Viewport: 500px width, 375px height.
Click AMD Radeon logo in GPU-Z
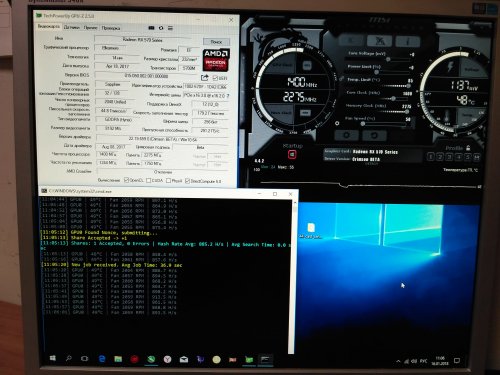216,60
